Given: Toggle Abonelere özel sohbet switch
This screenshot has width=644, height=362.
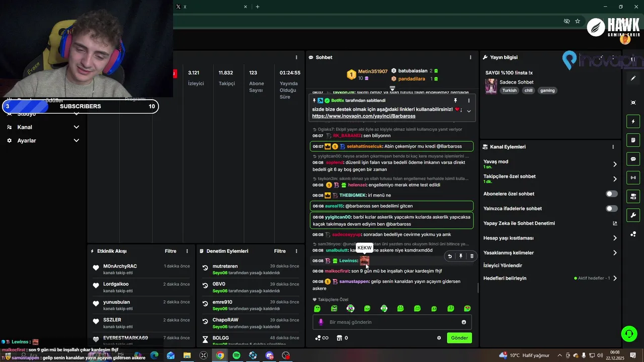Looking at the screenshot, I should click(612, 194).
